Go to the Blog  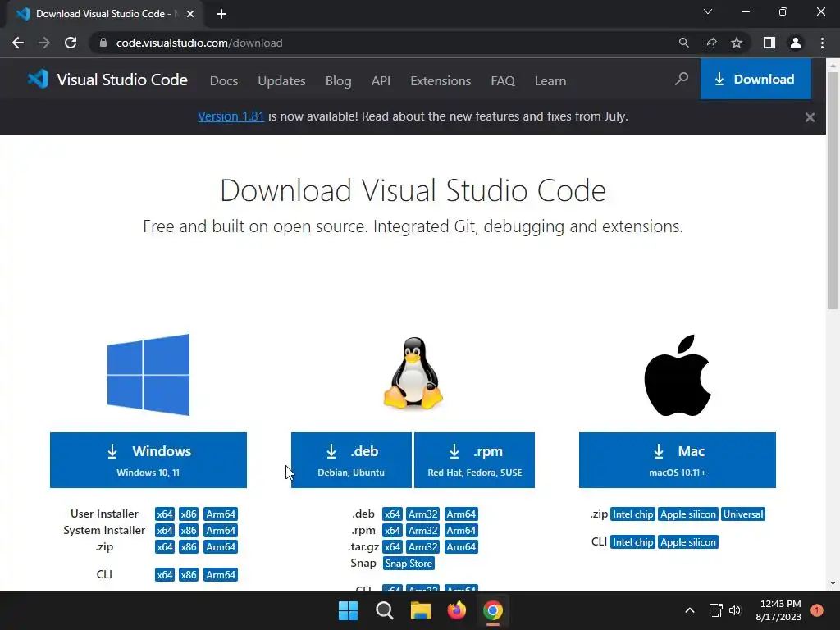(339, 81)
